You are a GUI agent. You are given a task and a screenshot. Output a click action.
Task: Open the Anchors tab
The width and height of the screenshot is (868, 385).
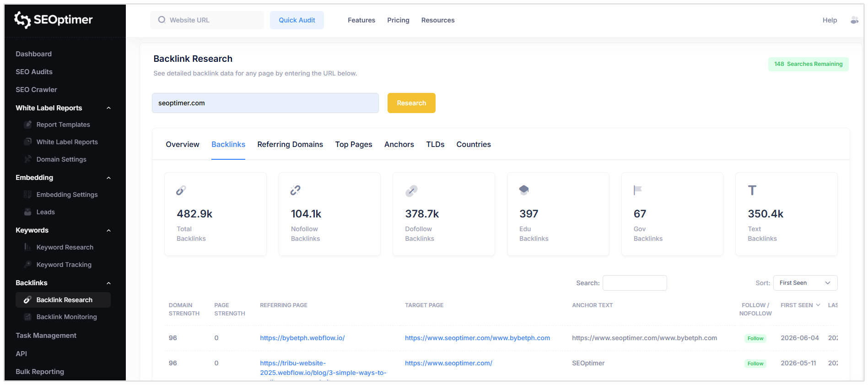tap(399, 144)
